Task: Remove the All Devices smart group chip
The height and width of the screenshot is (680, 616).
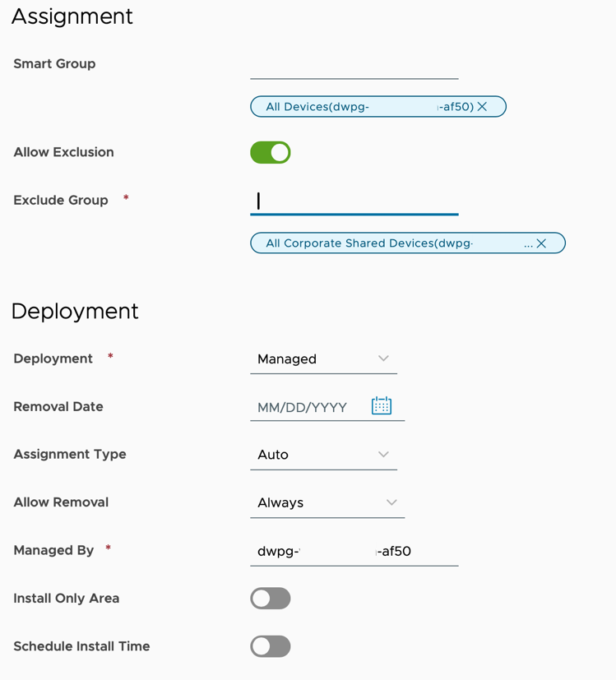Action: click(x=482, y=107)
